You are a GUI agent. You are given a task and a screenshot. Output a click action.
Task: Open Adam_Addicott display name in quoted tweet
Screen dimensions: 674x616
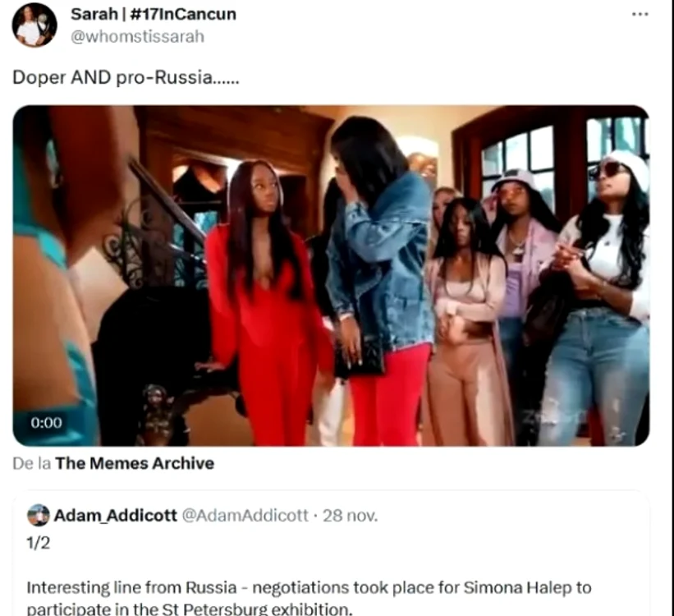pos(115,515)
